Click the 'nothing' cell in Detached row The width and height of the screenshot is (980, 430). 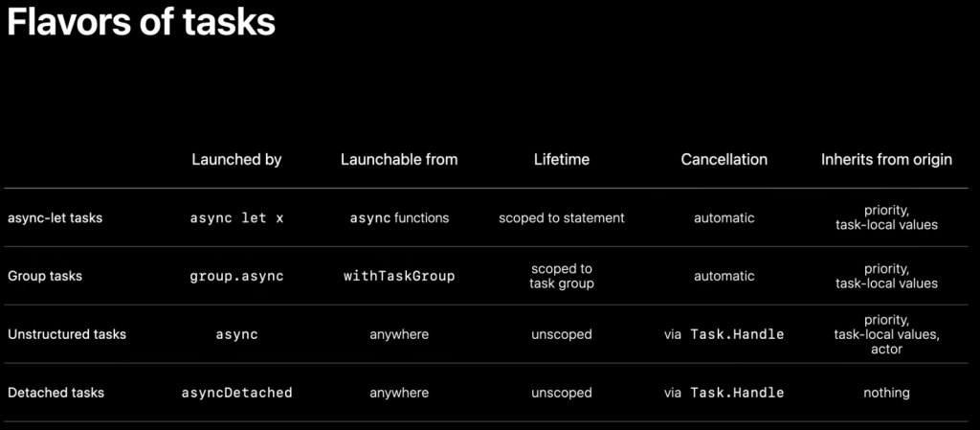click(887, 393)
